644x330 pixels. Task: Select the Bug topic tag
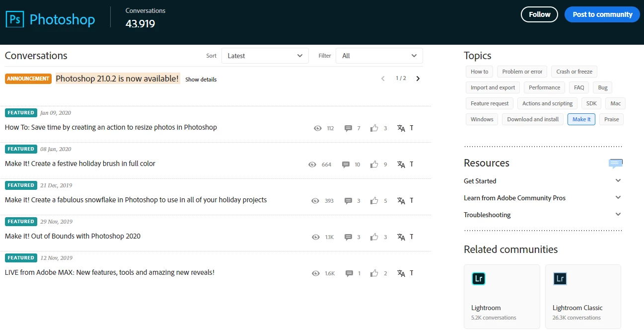tap(603, 87)
